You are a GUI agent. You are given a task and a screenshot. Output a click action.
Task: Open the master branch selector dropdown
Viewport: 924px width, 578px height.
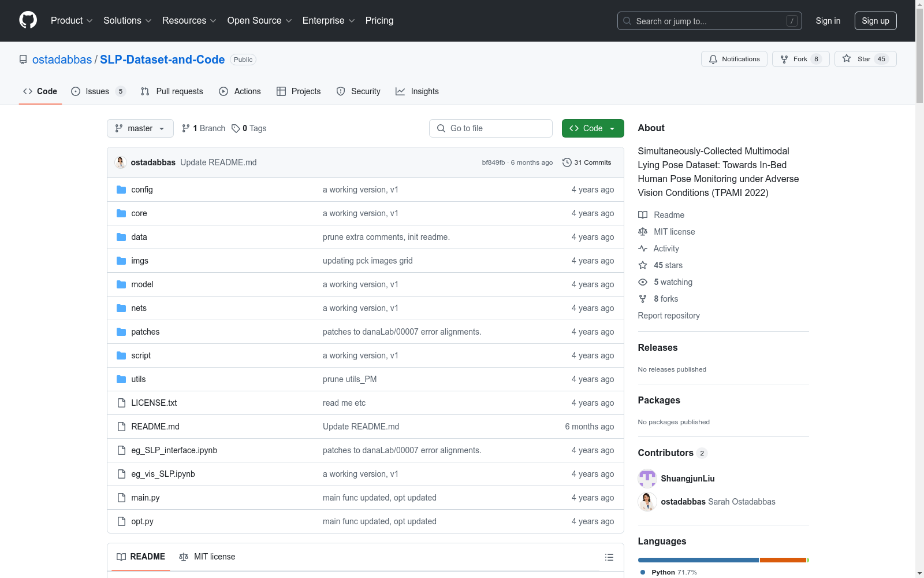[140, 128]
